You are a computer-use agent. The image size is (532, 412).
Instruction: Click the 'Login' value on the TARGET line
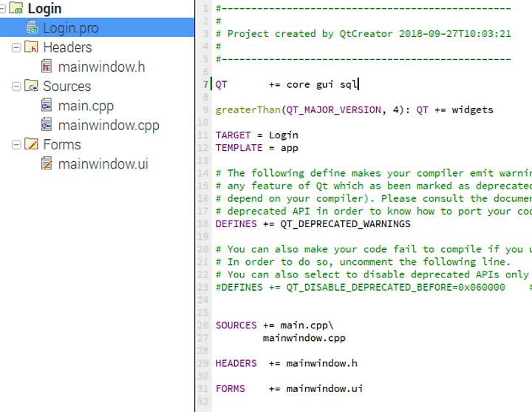284,135
